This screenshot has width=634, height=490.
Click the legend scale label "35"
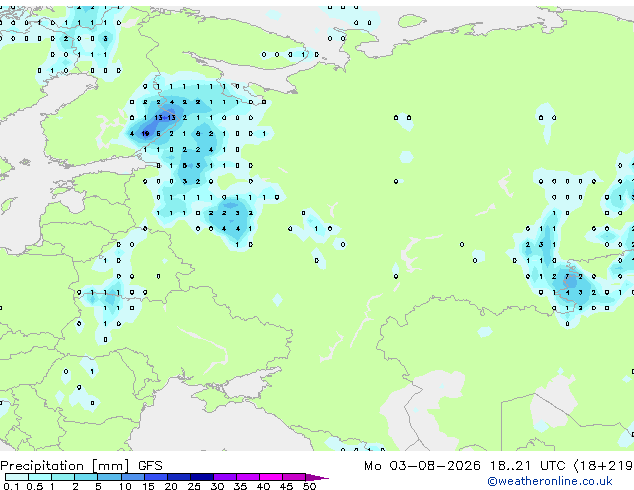click(240, 486)
